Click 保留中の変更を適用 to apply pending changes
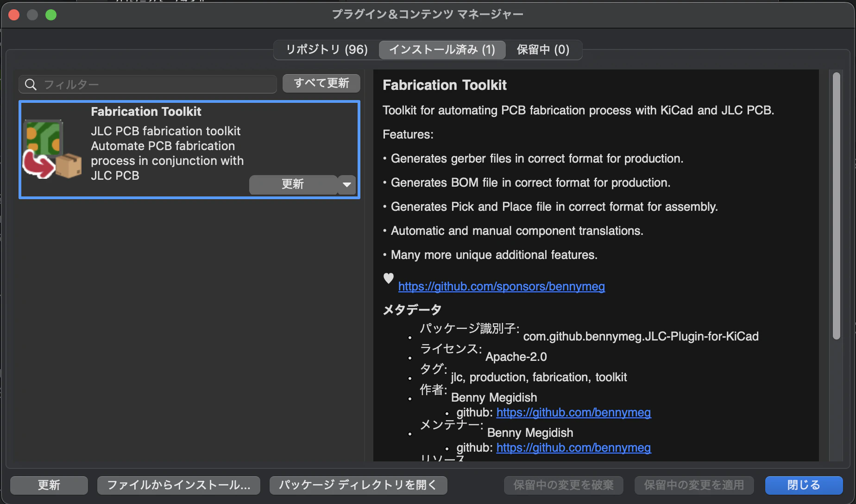This screenshot has width=856, height=504. (x=694, y=485)
